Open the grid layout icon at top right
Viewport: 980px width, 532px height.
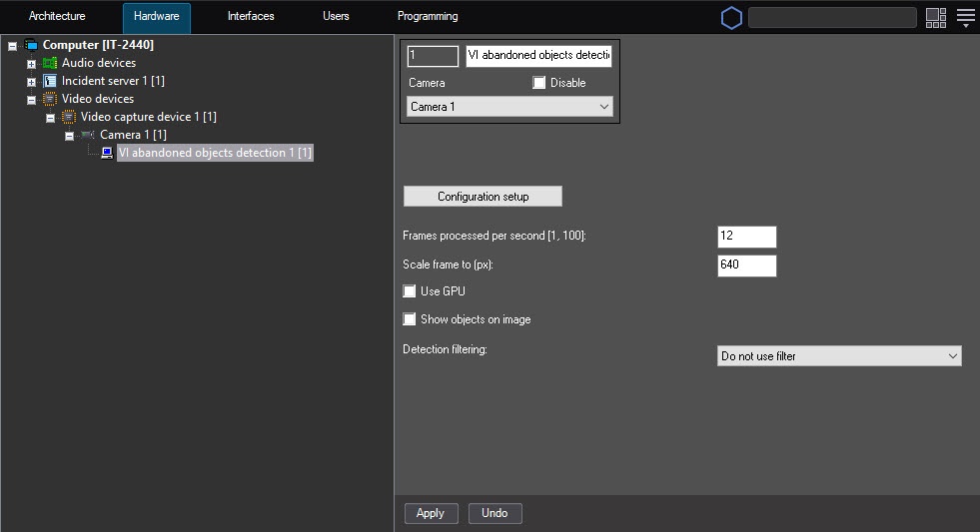935,17
